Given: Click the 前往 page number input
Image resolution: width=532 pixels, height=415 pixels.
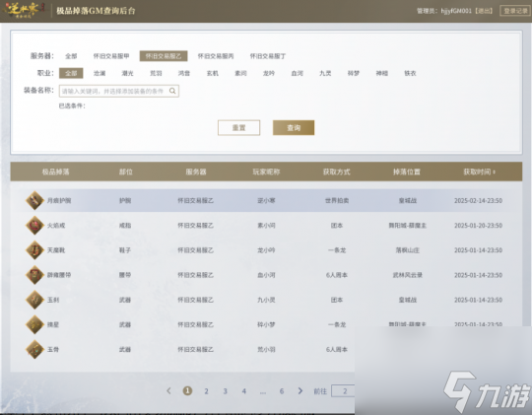Looking at the screenshot, I should pyautogui.click(x=344, y=391).
